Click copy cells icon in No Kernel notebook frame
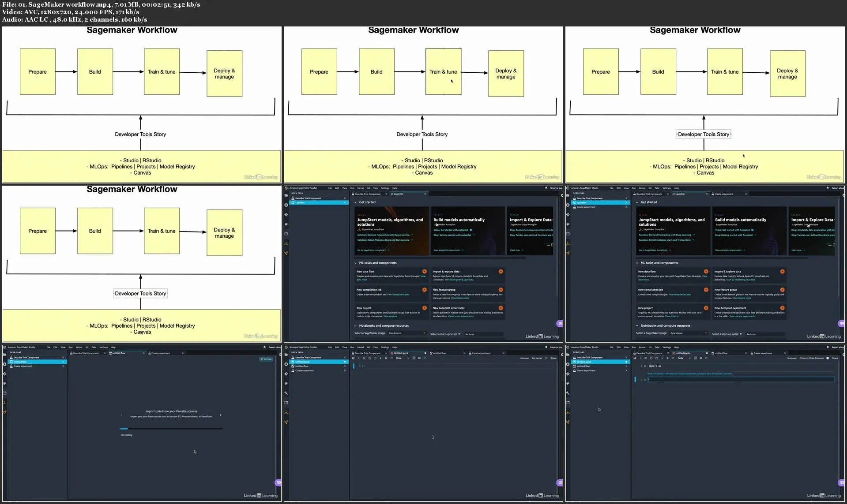 click(x=369, y=358)
